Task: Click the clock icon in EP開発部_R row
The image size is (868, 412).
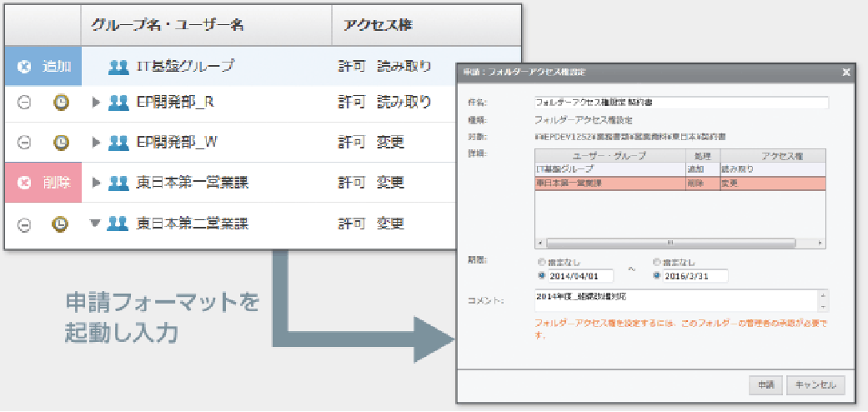Action: point(61,103)
